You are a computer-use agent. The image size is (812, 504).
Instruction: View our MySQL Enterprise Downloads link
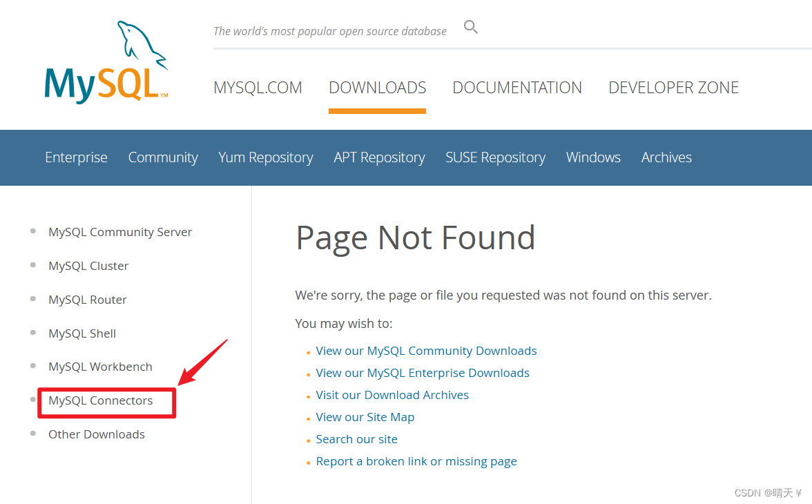pos(423,373)
